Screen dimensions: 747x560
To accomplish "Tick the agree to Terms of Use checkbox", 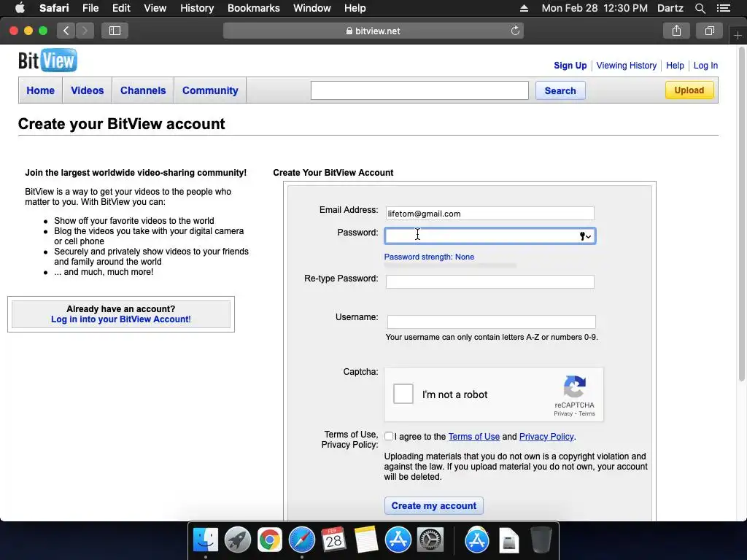I will [x=389, y=436].
